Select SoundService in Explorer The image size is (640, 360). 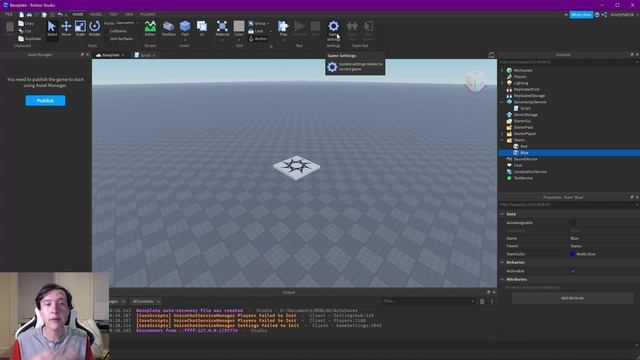pos(525,159)
